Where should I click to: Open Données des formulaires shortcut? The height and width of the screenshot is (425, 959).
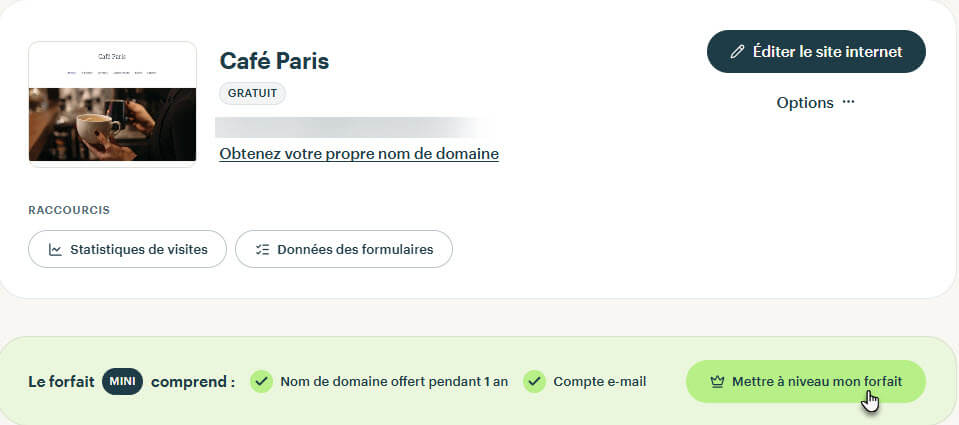[x=344, y=249]
